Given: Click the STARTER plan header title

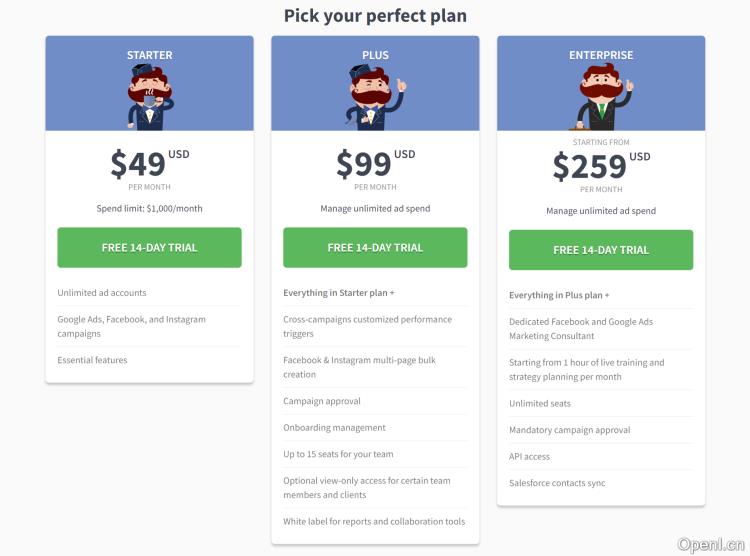Looking at the screenshot, I should (x=149, y=56).
